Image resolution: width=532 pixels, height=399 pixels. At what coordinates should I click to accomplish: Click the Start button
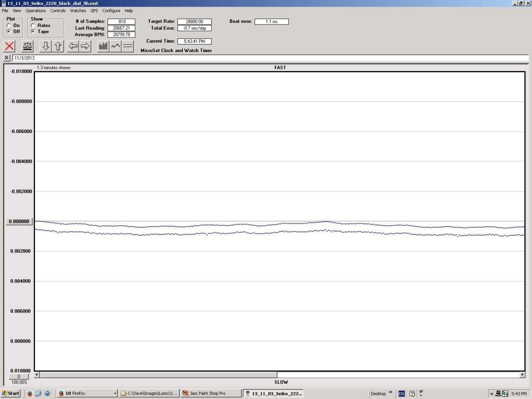click(10, 393)
